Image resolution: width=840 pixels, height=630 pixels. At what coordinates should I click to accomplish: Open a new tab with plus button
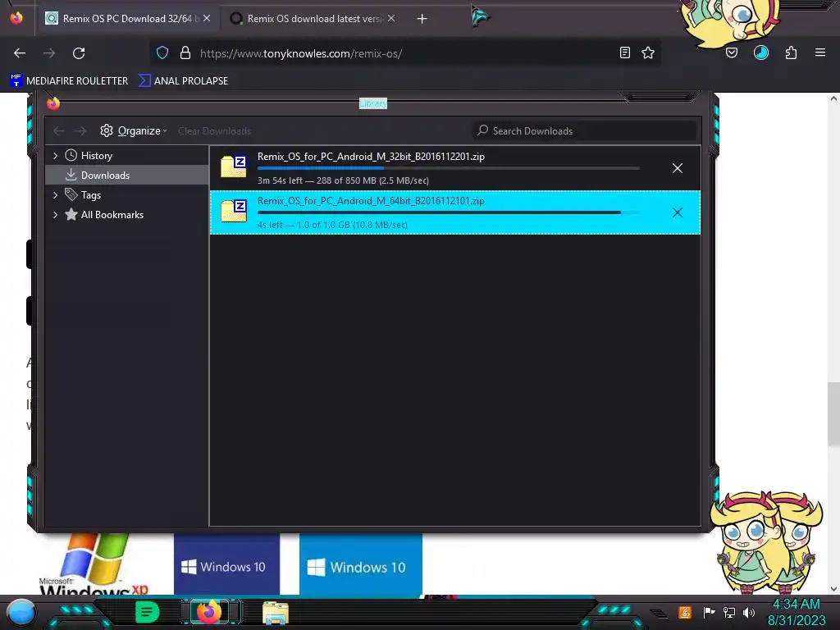pyautogui.click(x=422, y=19)
